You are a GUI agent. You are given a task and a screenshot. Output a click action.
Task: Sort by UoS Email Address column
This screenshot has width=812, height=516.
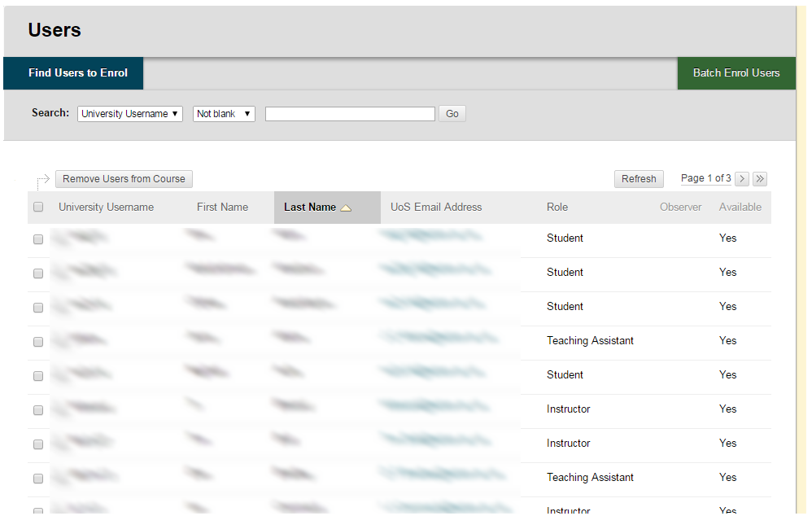(x=436, y=208)
